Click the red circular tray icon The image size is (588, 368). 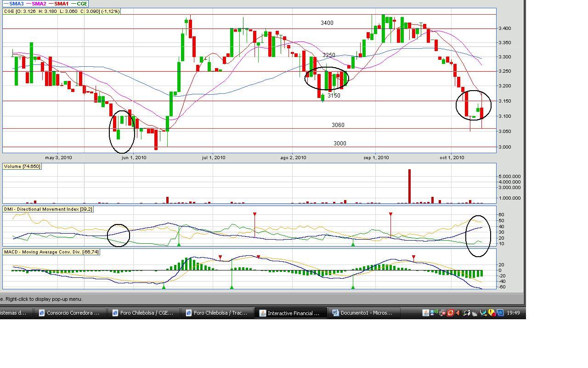point(451,313)
